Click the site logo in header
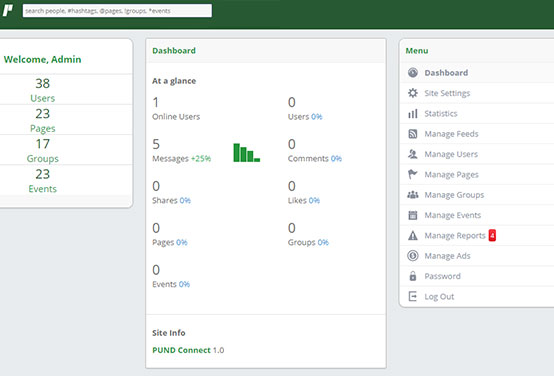This screenshot has width=554, height=376. click(8, 11)
